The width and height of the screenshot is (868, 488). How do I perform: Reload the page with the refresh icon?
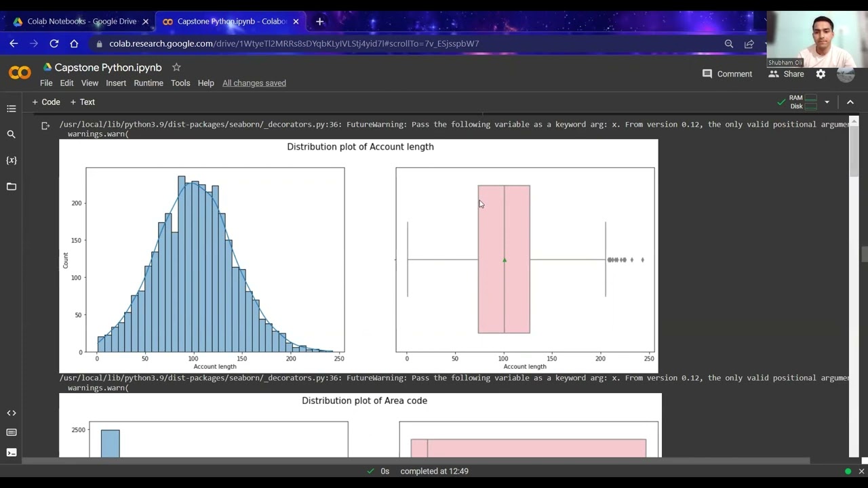pos(54,43)
